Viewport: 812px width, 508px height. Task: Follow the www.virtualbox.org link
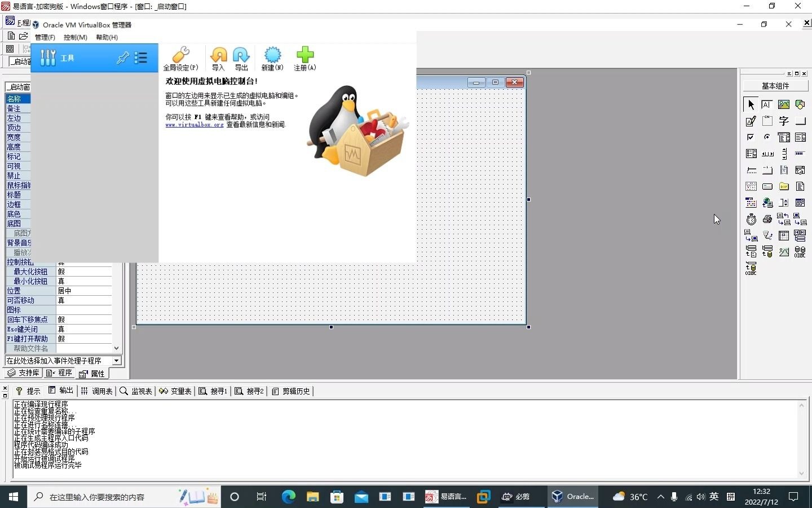[195, 125]
